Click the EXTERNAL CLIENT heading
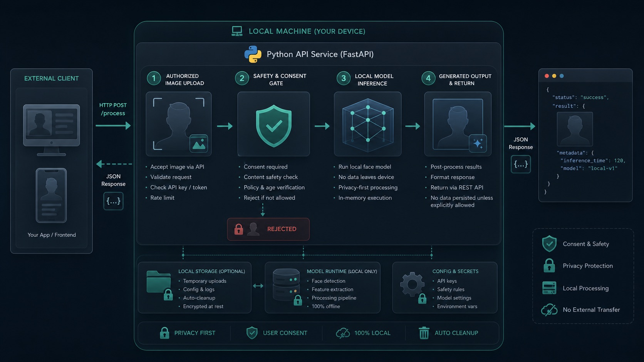The height and width of the screenshot is (362, 644). [x=52, y=78]
